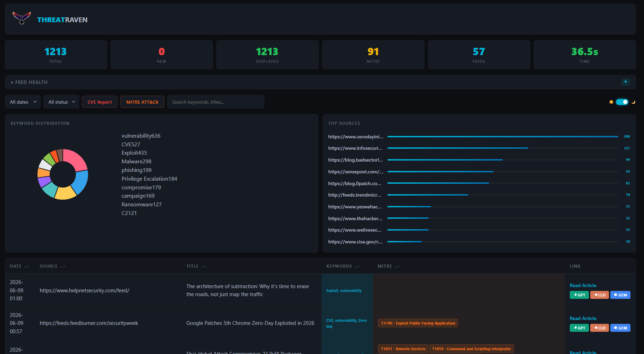Screen dimensions: 644x354
Task: Open the CVE Report
Action: coord(100,102)
